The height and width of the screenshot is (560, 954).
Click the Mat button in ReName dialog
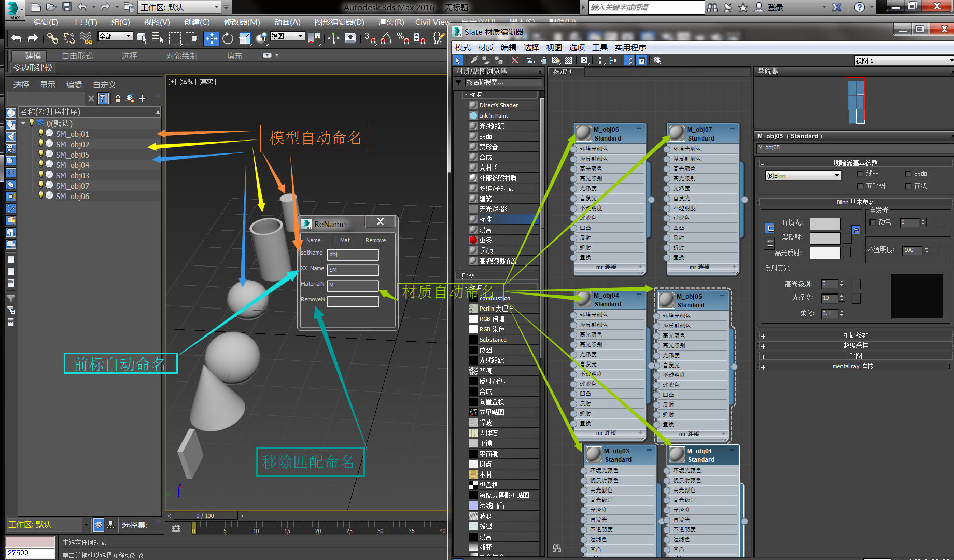pos(345,240)
